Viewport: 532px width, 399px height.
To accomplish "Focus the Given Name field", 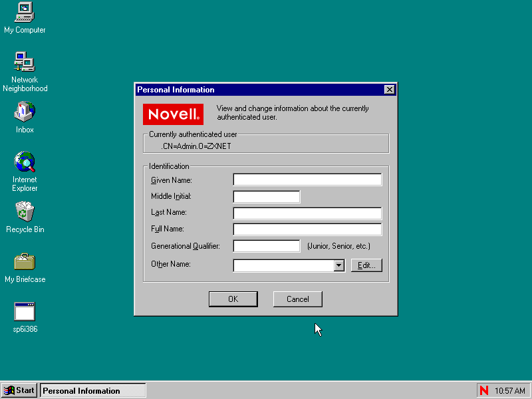I will click(307, 180).
